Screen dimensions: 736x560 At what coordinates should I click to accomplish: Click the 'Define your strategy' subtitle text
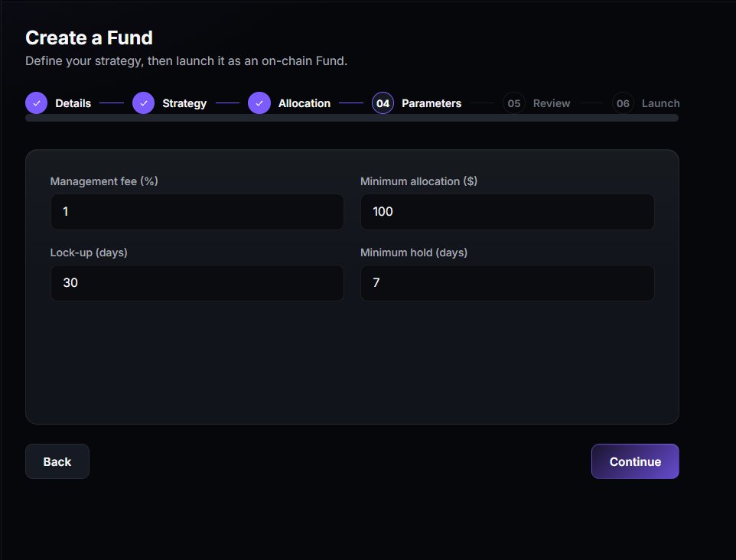pos(187,61)
